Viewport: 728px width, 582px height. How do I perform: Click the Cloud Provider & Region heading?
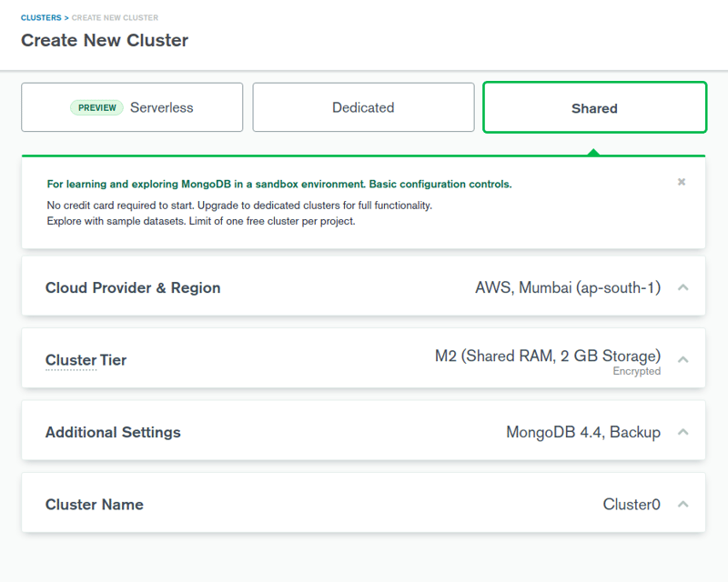coord(133,287)
